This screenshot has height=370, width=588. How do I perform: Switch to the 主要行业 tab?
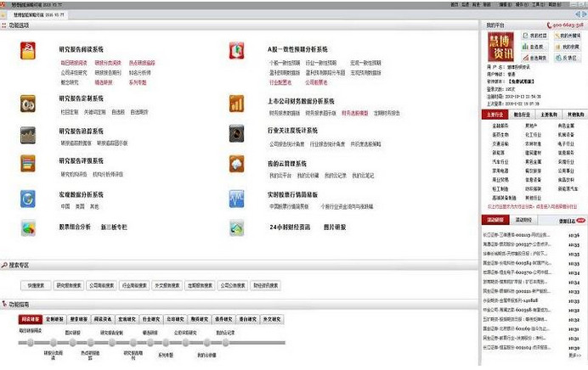click(495, 115)
